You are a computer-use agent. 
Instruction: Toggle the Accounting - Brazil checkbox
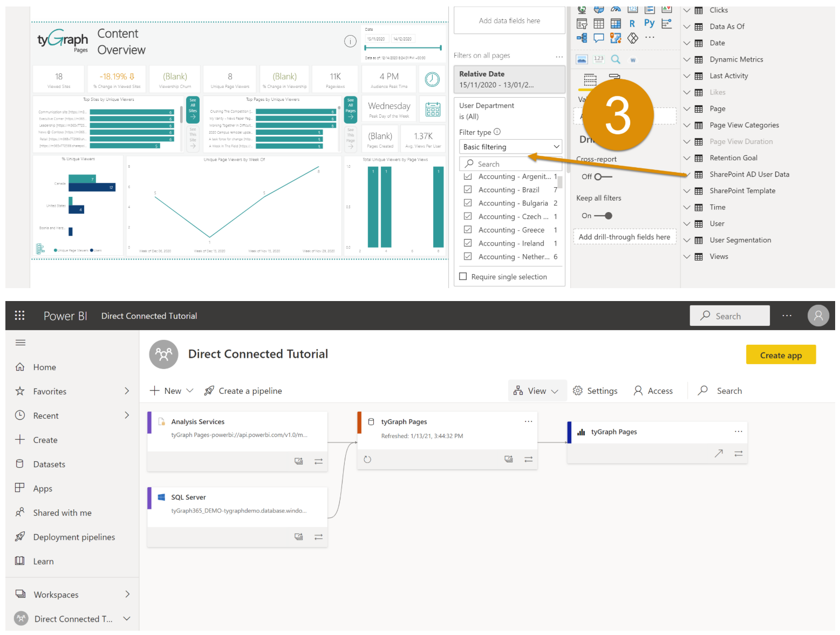pyautogui.click(x=468, y=190)
